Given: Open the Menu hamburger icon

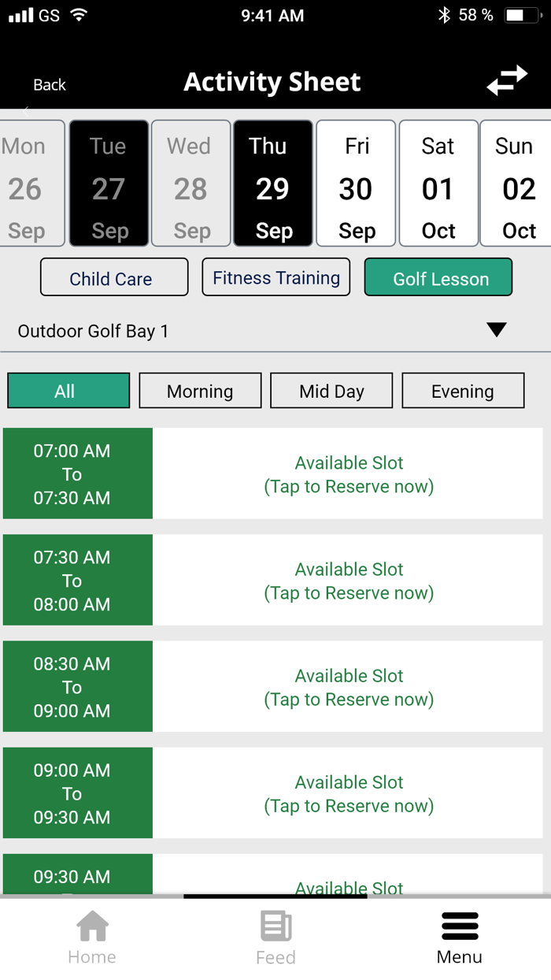Looking at the screenshot, I should (459, 926).
